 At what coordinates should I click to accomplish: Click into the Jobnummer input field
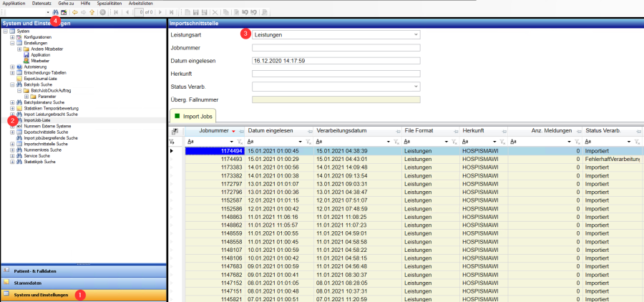pos(336,47)
